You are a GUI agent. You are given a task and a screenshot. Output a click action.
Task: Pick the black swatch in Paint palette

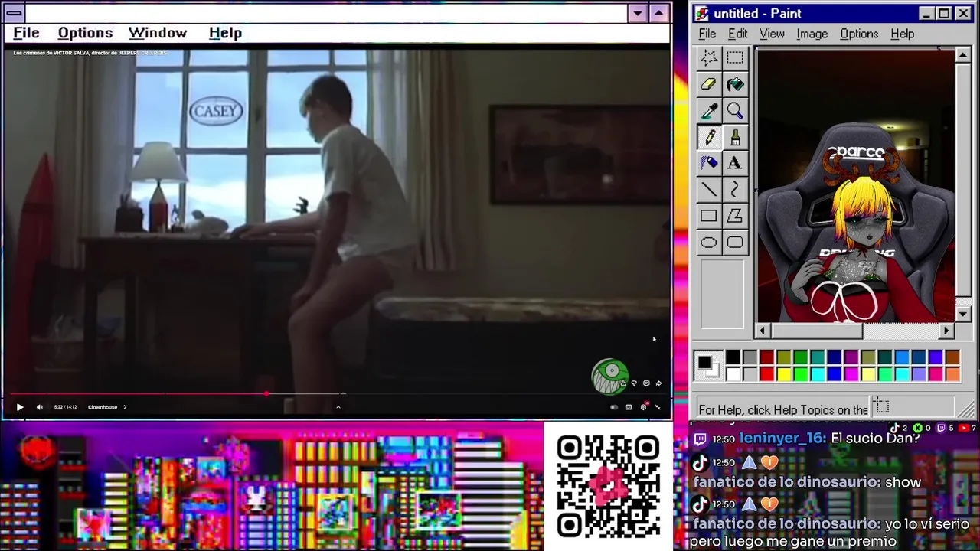(733, 357)
